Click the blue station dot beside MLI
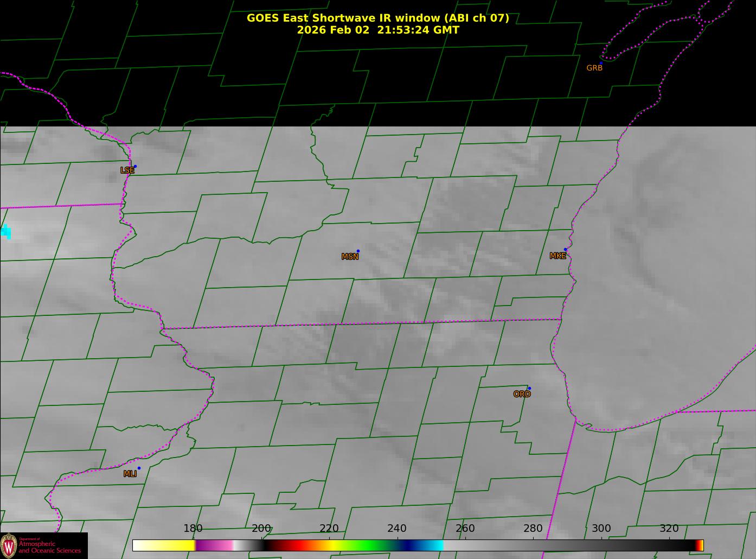756x559 pixels. (x=139, y=468)
